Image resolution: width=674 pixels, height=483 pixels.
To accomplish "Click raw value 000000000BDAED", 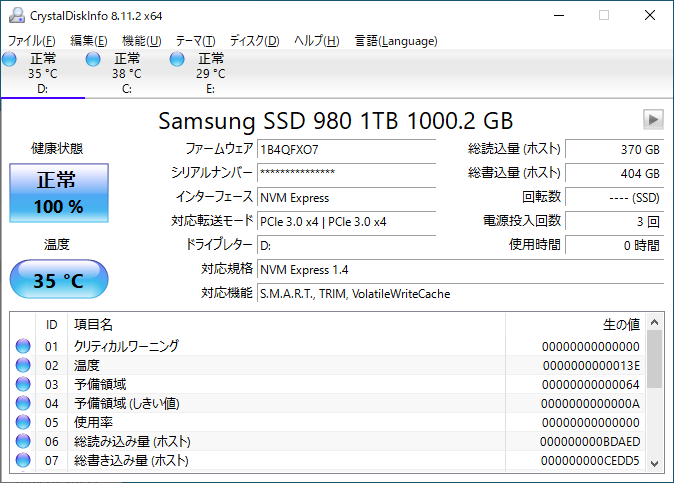I will coord(590,441).
